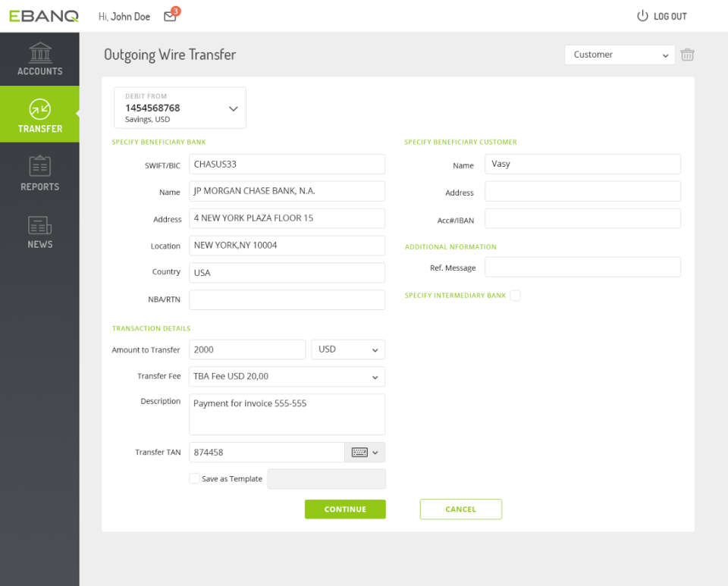The width and height of the screenshot is (728, 586).
Task: Select the Transfer arrows icon
Action: coord(40,109)
